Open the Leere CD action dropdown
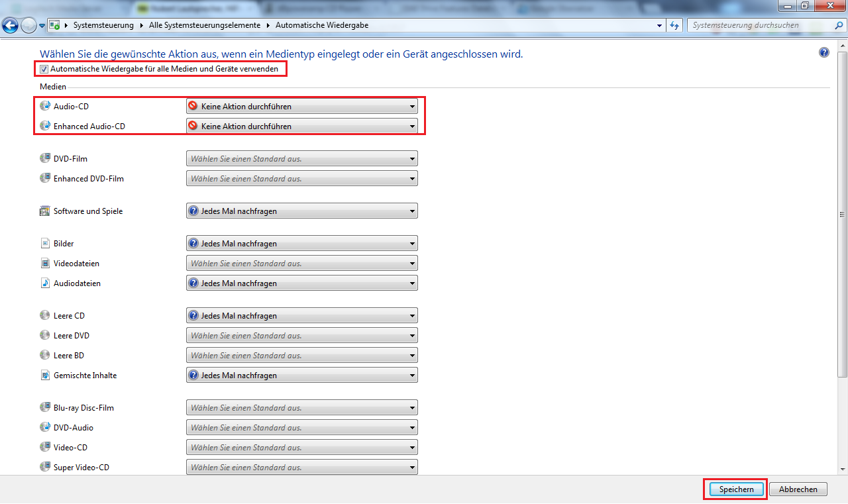This screenshot has width=848, height=504. [301, 316]
